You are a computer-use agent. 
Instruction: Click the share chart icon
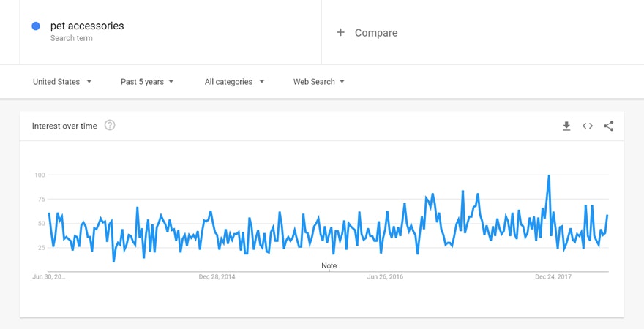click(608, 126)
